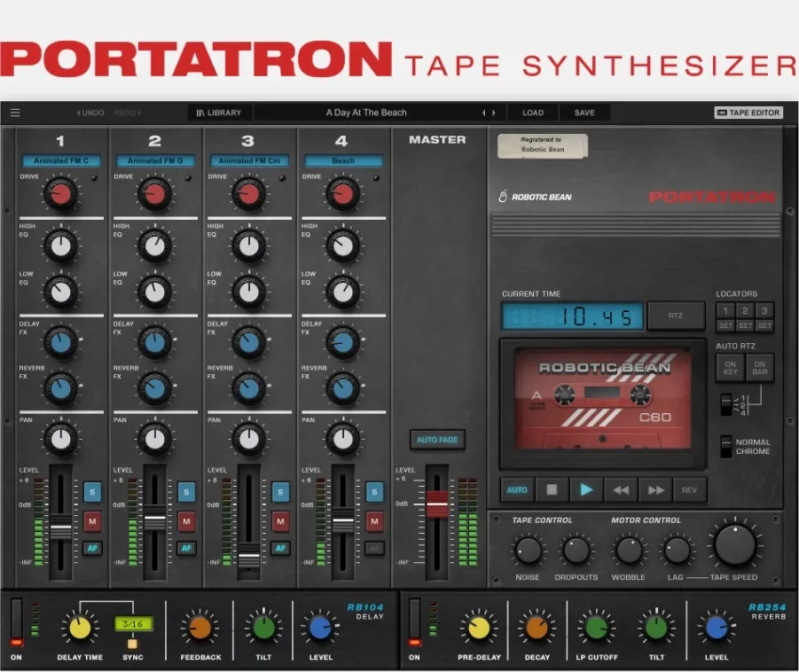Solo track 4
The width and height of the screenshot is (799, 672).
[x=374, y=492]
